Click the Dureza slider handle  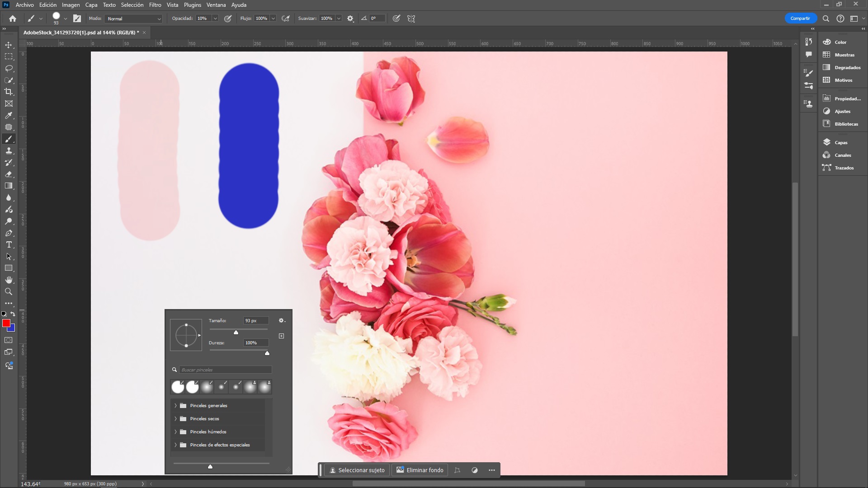pos(267,353)
